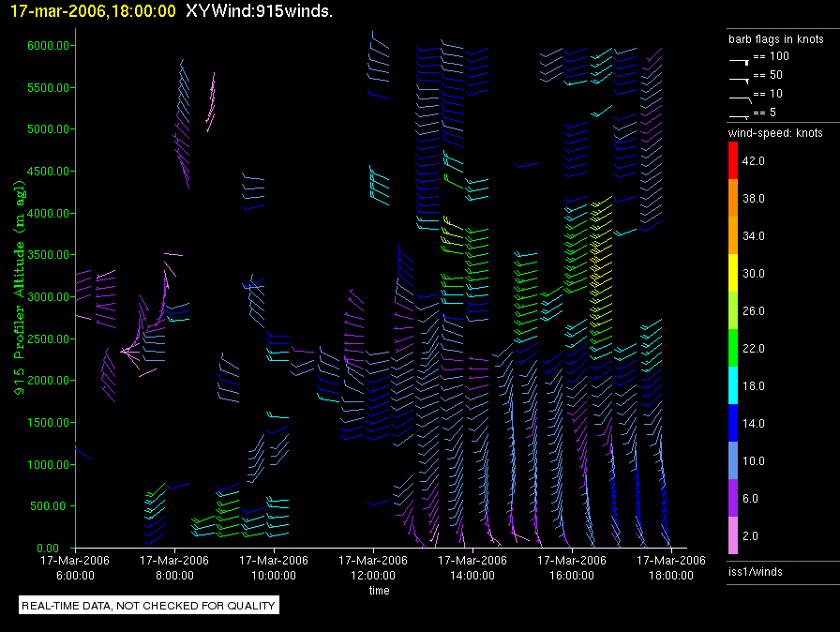Click the 4000.00 altitude tick label
Viewport: 840px width, 632px height.
click(x=48, y=213)
